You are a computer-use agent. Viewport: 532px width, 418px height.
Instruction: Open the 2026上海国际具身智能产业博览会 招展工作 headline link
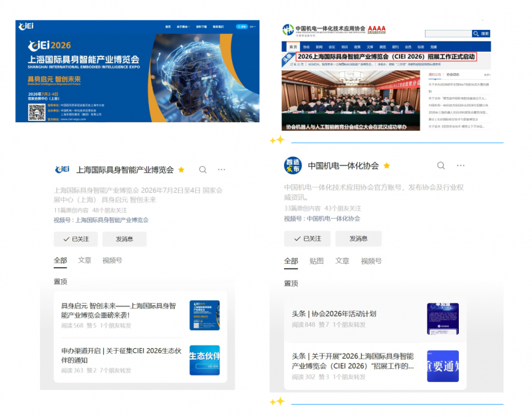(x=386, y=57)
